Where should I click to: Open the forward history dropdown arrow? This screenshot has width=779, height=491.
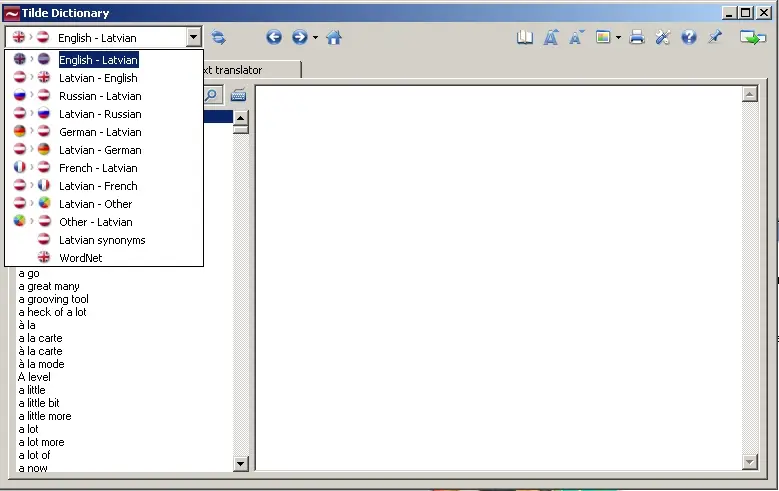pyautogui.click(x=315, y=38)
